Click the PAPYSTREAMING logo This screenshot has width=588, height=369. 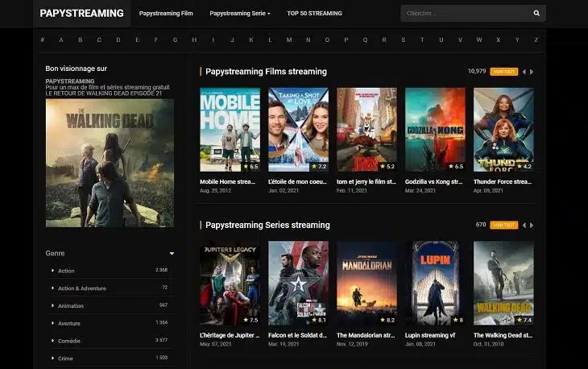(x=81, y=13)
